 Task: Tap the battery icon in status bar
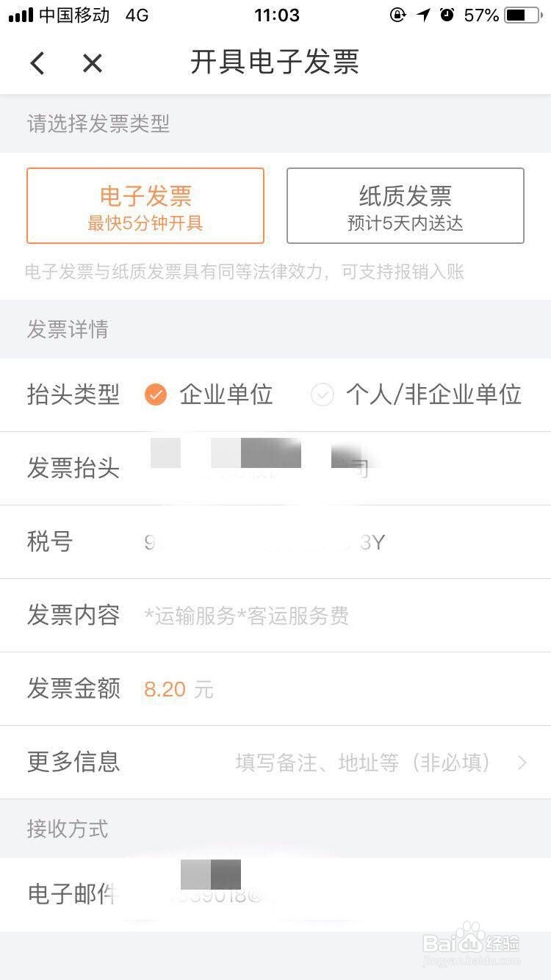pos(522,15)
